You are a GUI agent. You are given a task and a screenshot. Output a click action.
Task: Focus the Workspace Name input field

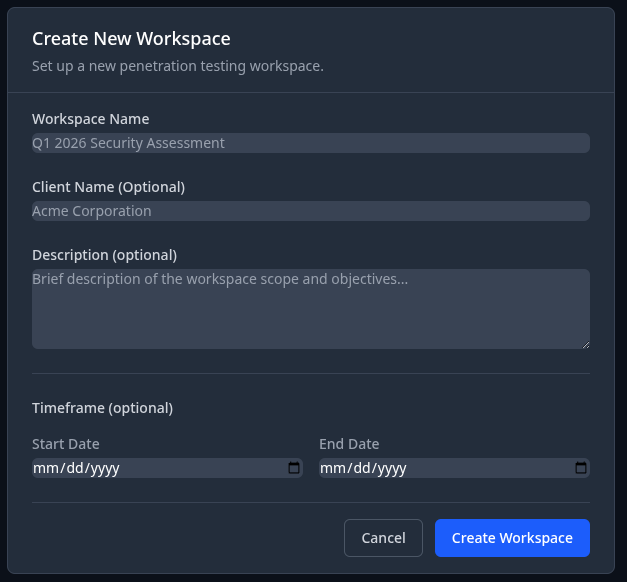tap(311, 143)
